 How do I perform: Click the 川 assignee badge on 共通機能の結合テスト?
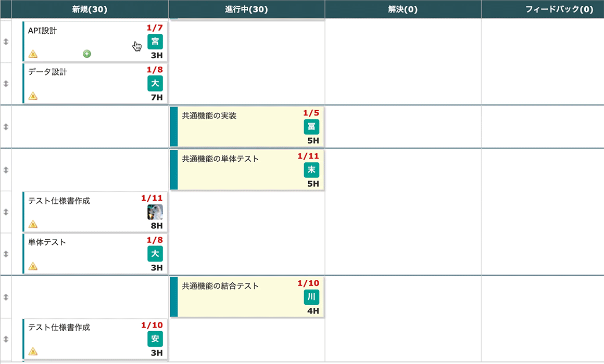(311, 297)
